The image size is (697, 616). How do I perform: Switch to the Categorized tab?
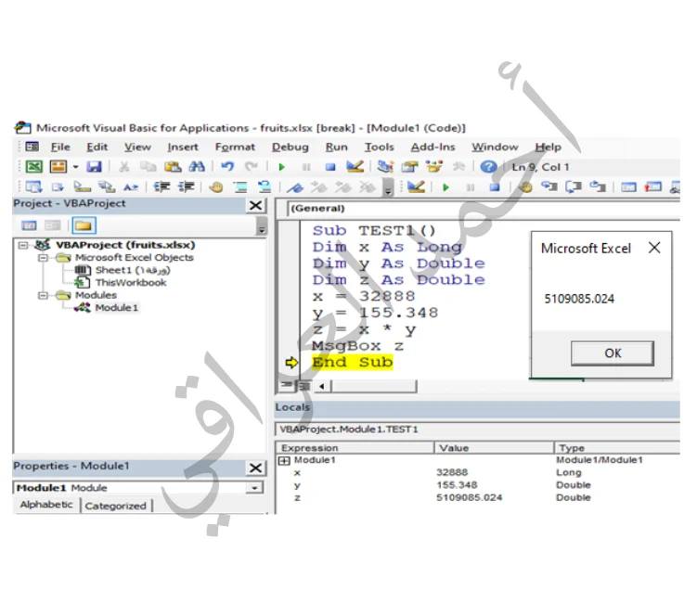(116, 506)
